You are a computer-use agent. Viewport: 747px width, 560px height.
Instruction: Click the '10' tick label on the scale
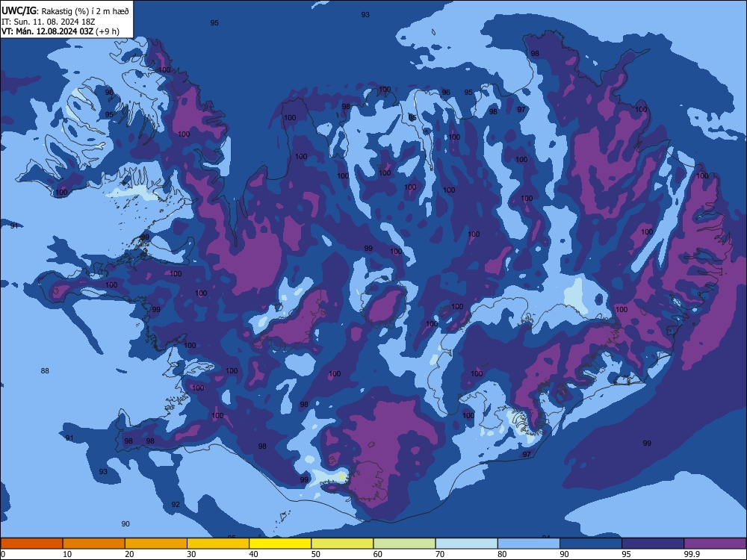pyautogui.click(x=67, y=554)
